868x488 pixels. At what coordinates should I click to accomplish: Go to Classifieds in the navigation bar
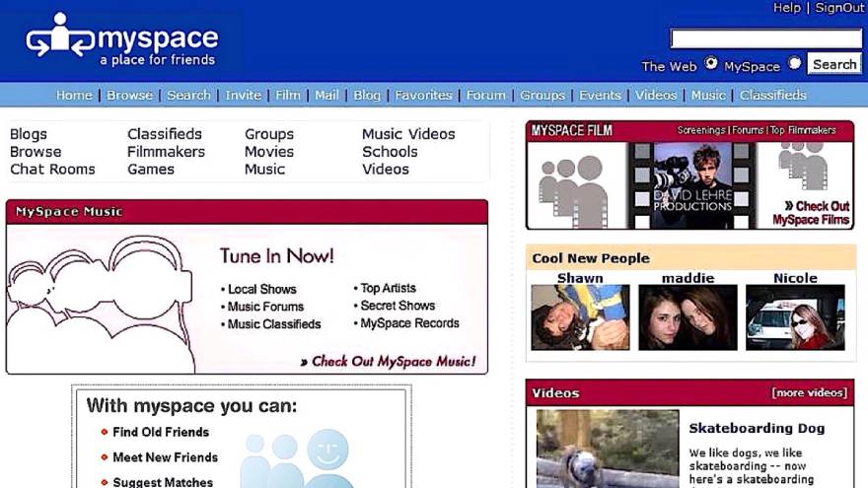click(772, 96)
